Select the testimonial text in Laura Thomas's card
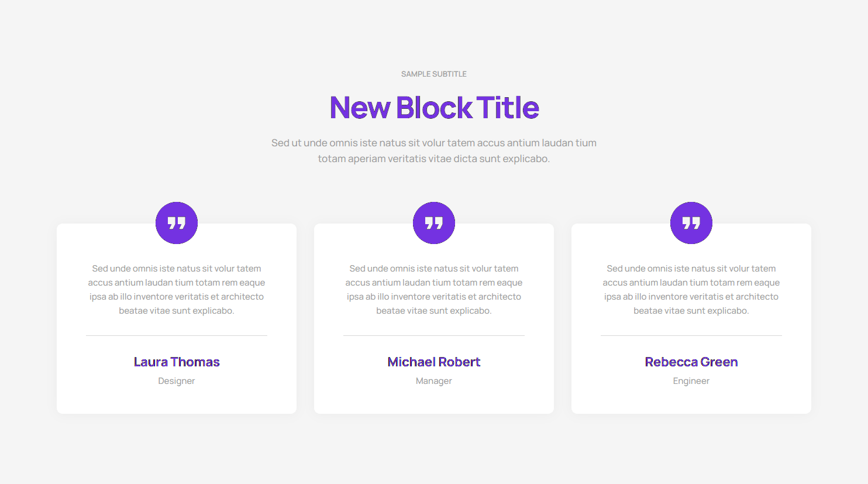Screen dimensions: 868x484 point(177,290)
